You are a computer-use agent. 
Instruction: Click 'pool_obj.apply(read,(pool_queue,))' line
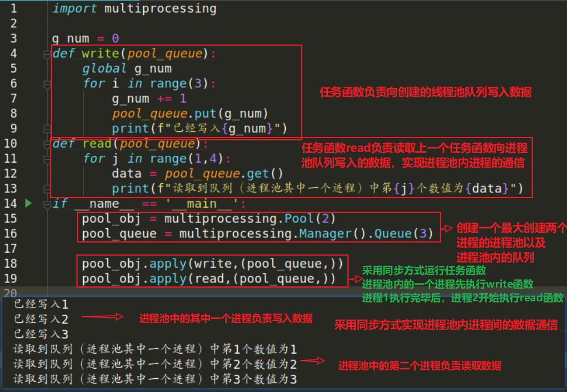pyautogui.click(x=209, y=279)
